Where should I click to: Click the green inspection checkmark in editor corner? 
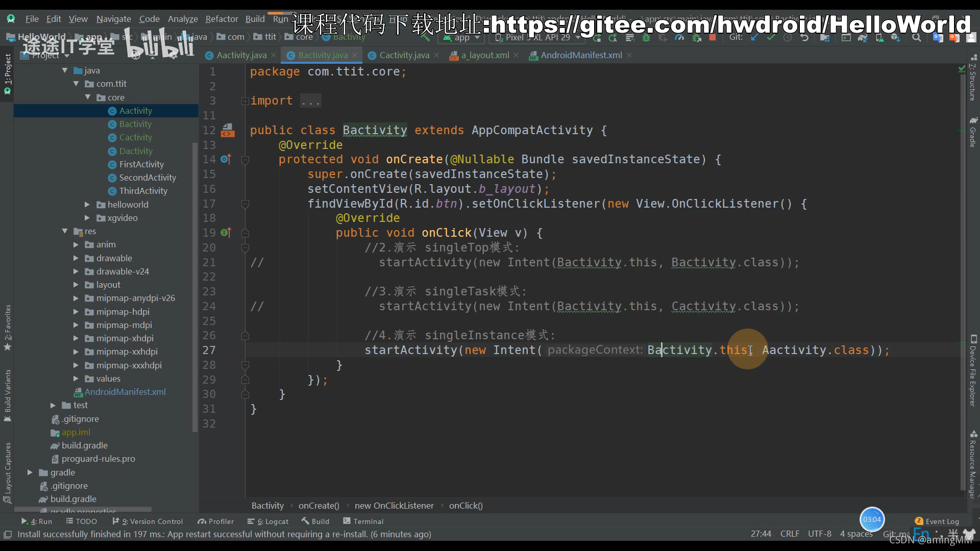(x=962, y=69)
